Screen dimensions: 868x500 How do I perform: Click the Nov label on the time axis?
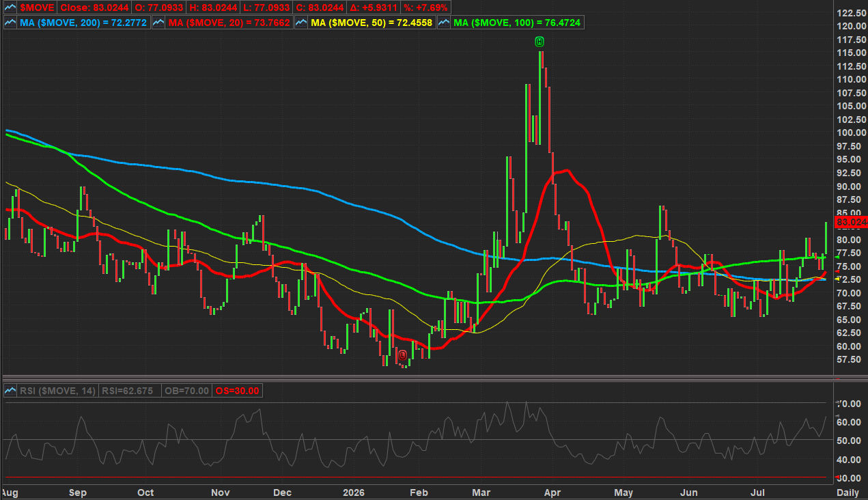(219, 492)
